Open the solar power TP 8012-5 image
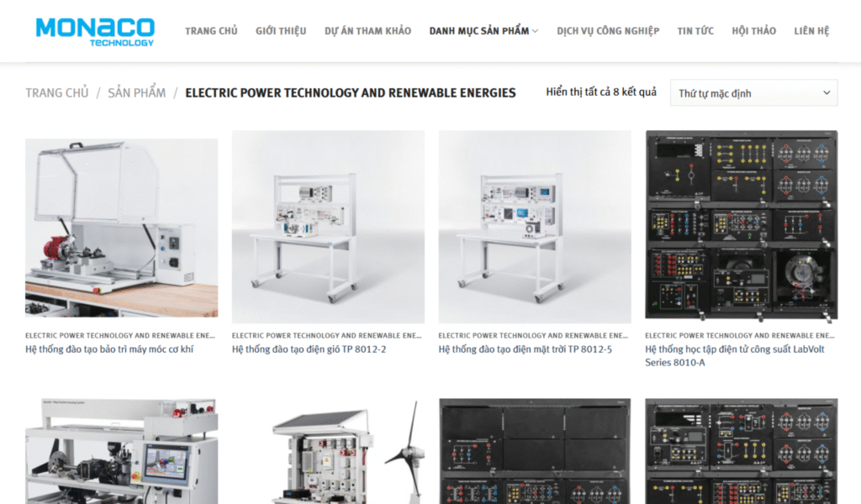This screenshot has width=861, height=504. (535, 227)
